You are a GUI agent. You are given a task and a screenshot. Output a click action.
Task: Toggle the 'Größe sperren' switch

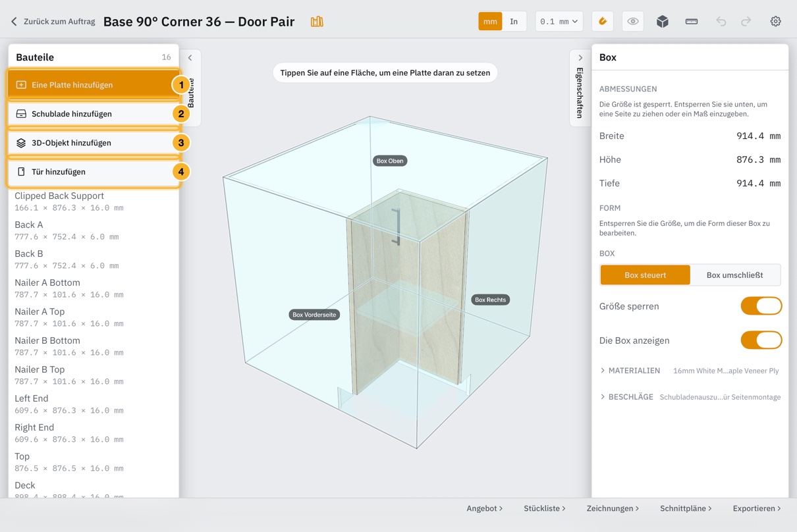(x=761, y=306)
